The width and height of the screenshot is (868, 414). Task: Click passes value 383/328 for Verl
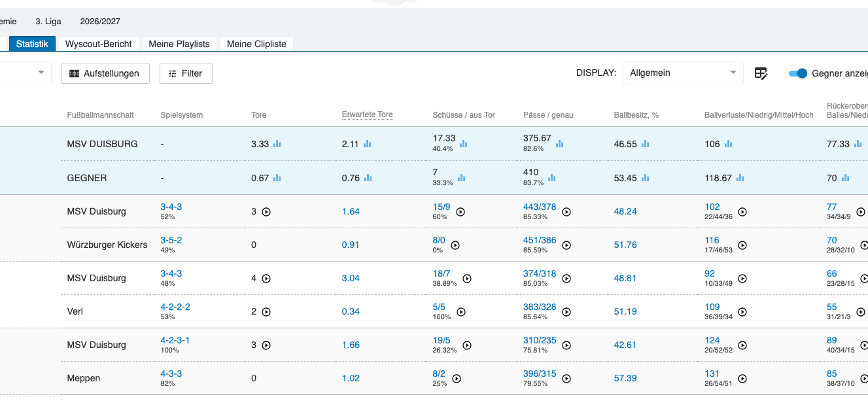(540, 307)
